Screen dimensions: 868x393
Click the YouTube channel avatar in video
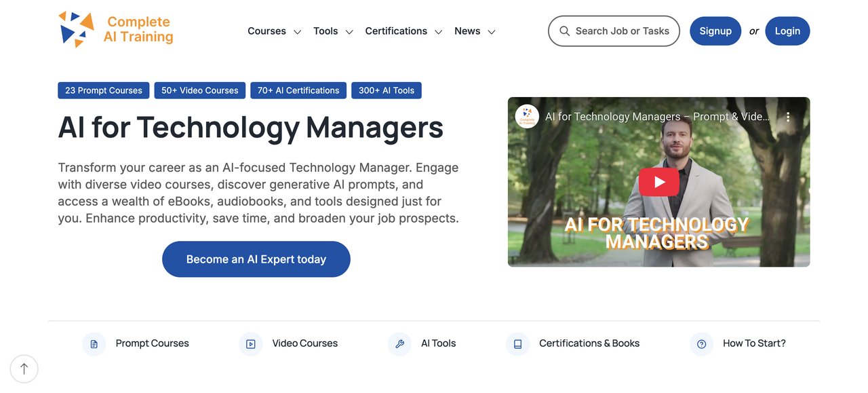527,117
